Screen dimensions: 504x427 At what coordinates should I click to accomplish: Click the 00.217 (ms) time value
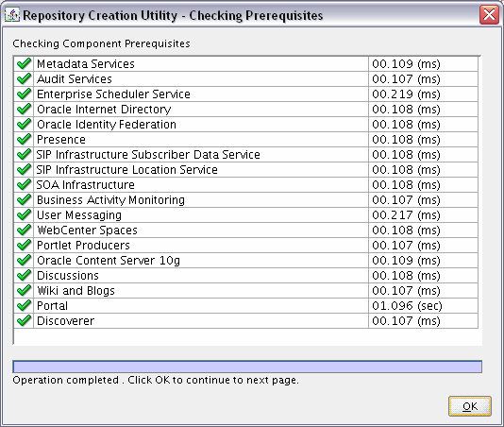coord(406,215)
